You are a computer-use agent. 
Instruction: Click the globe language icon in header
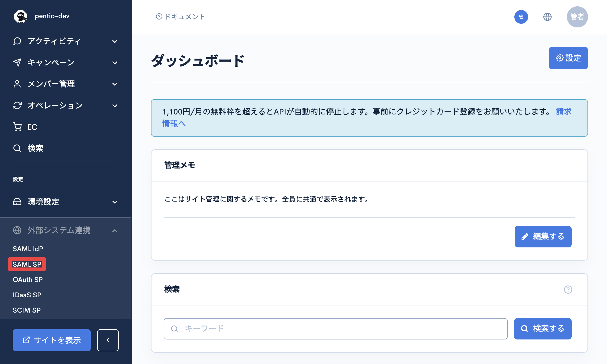(x=547, y=17)
